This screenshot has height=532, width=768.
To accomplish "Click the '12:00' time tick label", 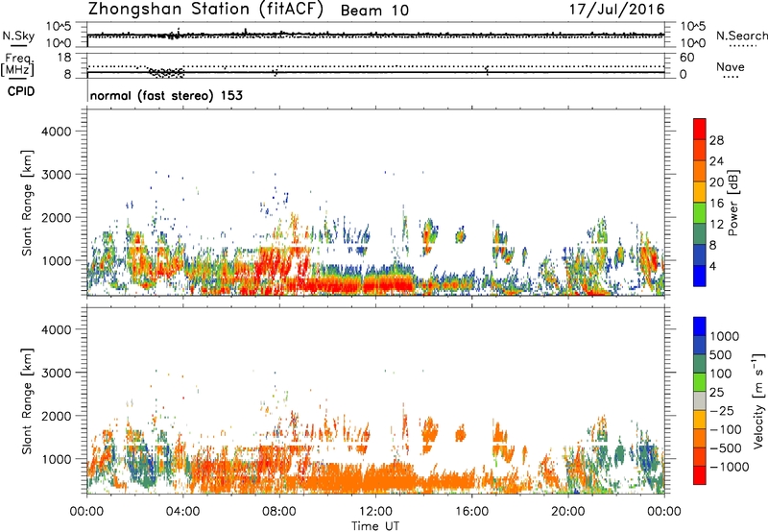I will (x=375, y=512).
